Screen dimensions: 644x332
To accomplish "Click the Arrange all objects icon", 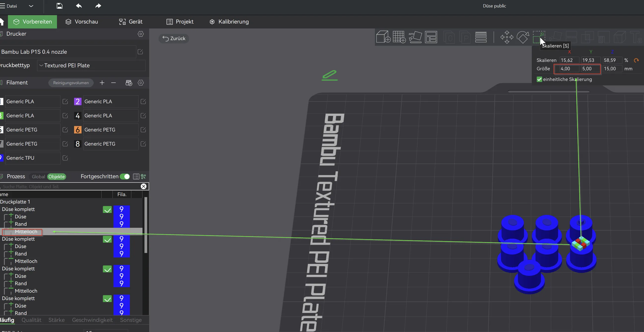I will [x=431, y=37].
